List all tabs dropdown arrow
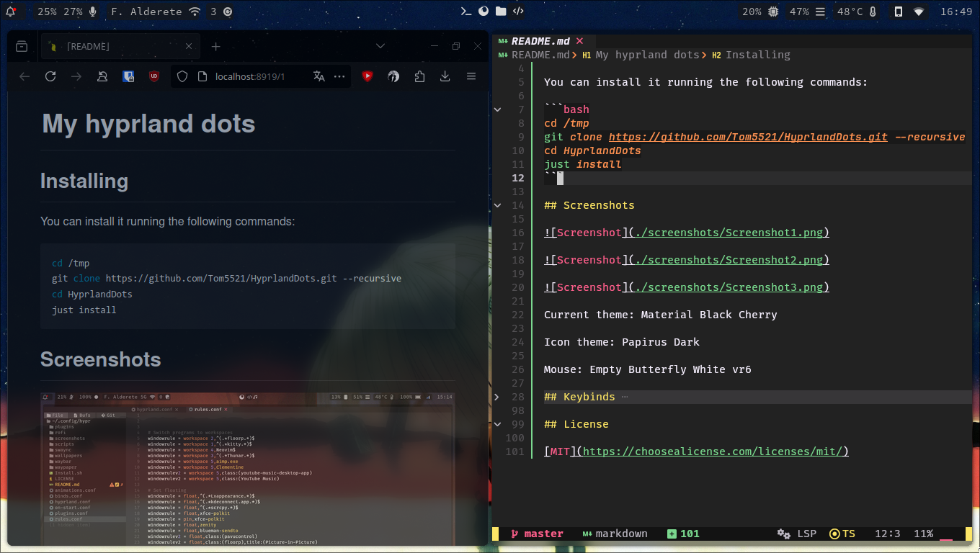980x553 pixels. (380, 46)
